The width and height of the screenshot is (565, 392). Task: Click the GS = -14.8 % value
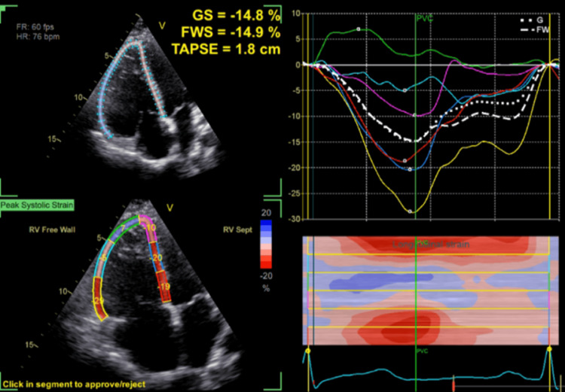[236, 16]
